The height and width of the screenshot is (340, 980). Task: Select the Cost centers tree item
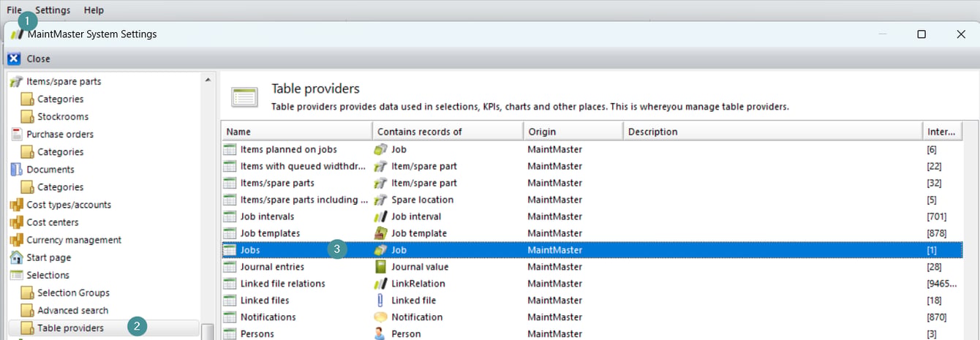(x=53, y=222)
